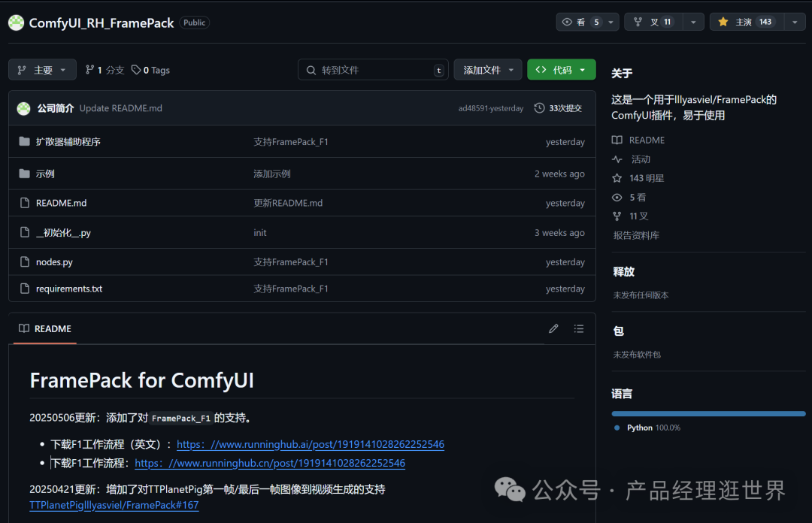Focus the 转到文件 file search field
Viewport: 812px width, 523px height.
(374, 70)
